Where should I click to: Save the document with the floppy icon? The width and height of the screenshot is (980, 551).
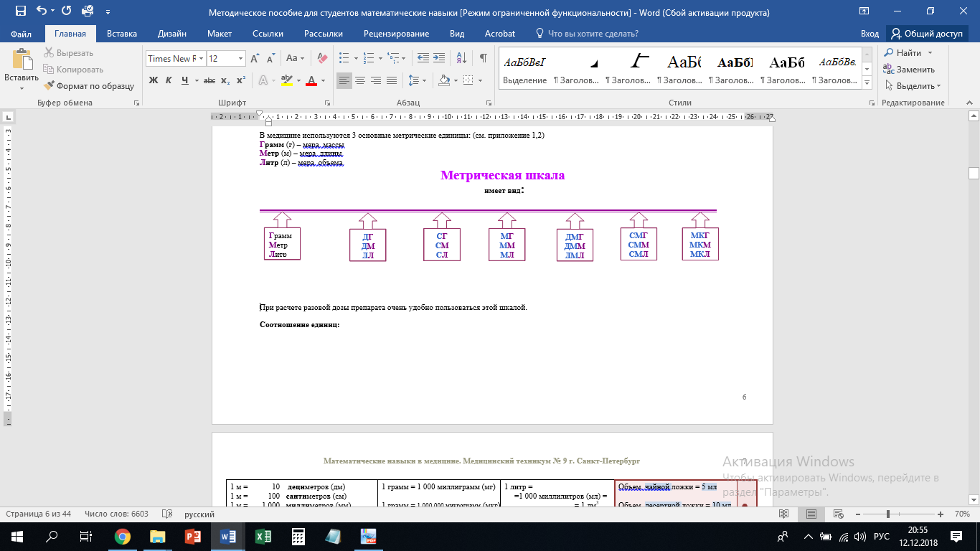(x=20, y=11)
